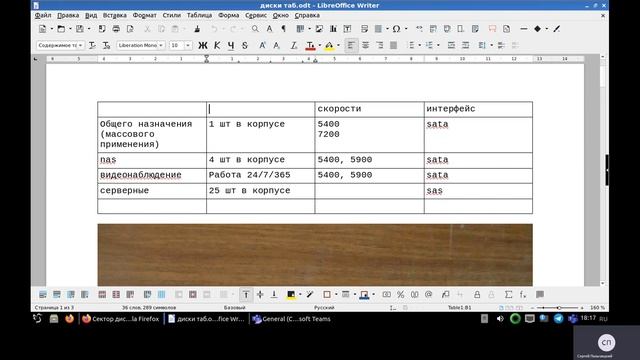Apply subscript formatting

click(x=277, y=45)
